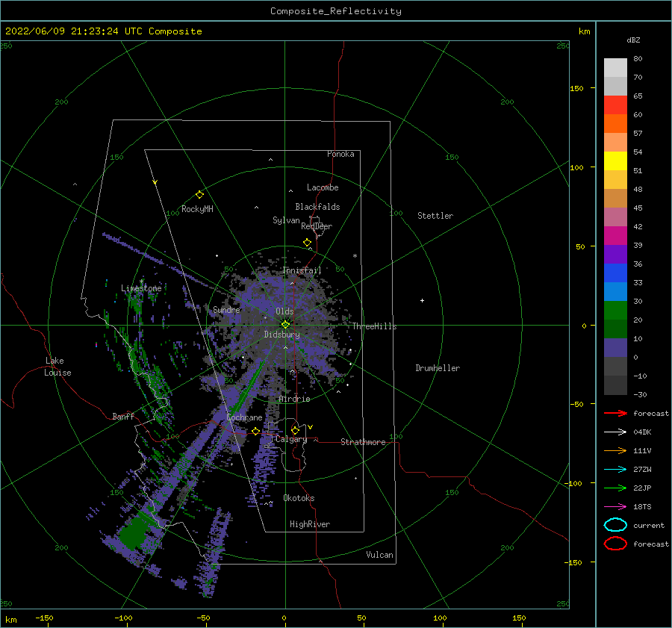The image size is (672, 628).
Task: Click the yellow marker south of RedDeer
Action: pyautogui.click(x=308, y=242)
